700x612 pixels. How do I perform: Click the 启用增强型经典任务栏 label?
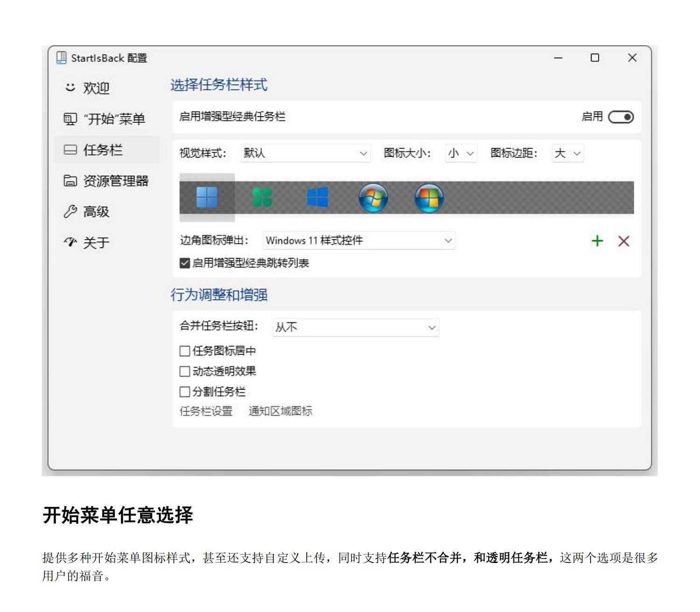coord(232,117)
